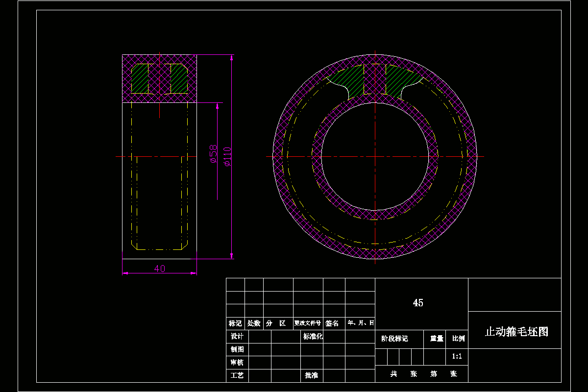Click the 共 character in sheet count row
The height and width of the screenshot is (392, 588).
(393, 374)
